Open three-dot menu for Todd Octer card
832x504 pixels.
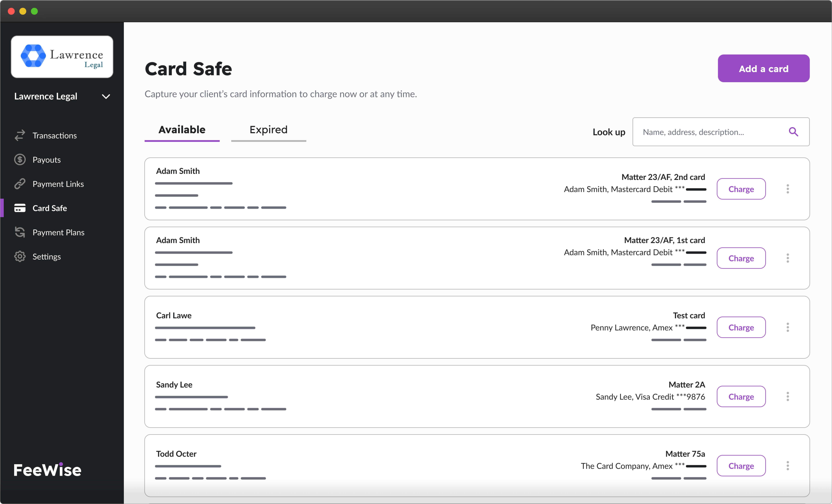[x=787, y=466]
